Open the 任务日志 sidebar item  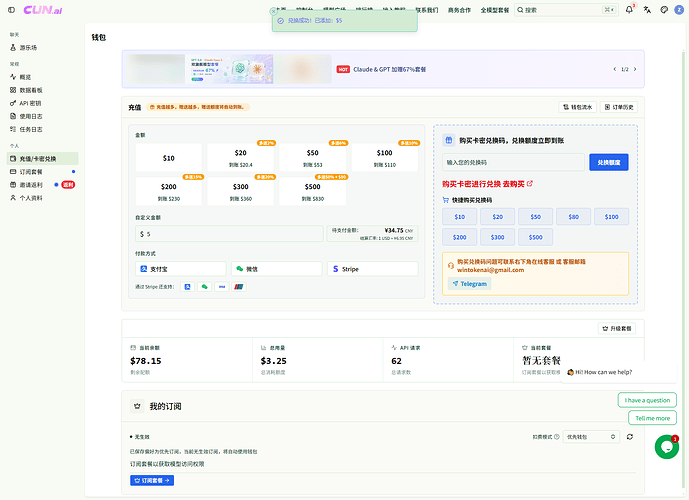coord(43,129)
